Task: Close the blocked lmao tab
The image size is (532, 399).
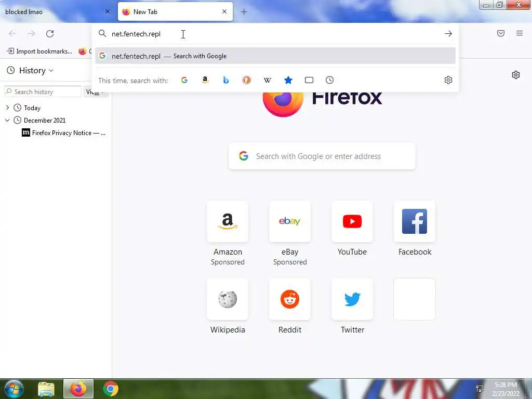Action: tap(108, 11)
